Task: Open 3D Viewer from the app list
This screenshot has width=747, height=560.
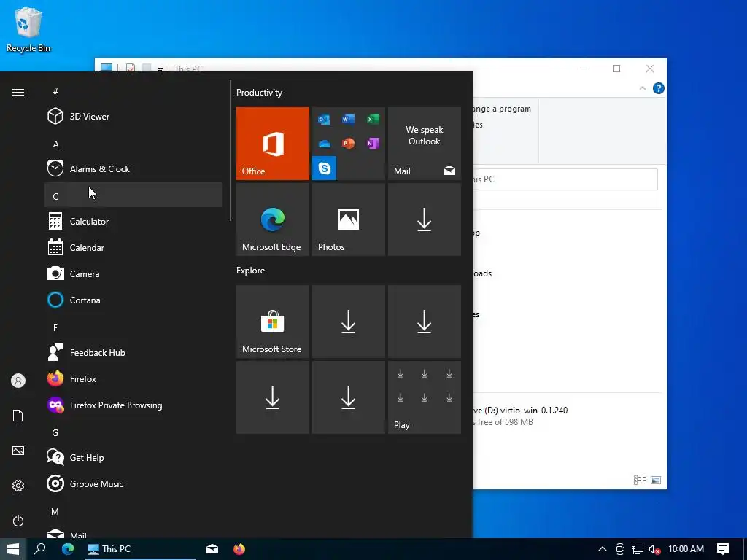Action: [133, 116]
